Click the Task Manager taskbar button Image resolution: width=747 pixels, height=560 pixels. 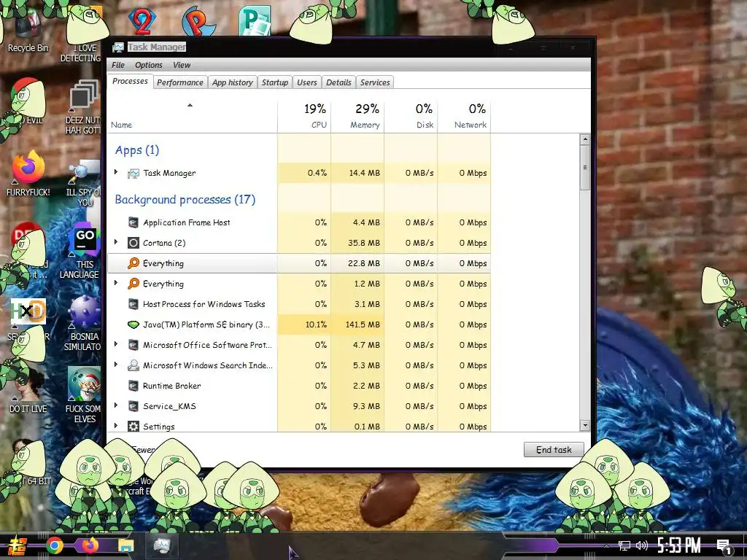(161, 545)
